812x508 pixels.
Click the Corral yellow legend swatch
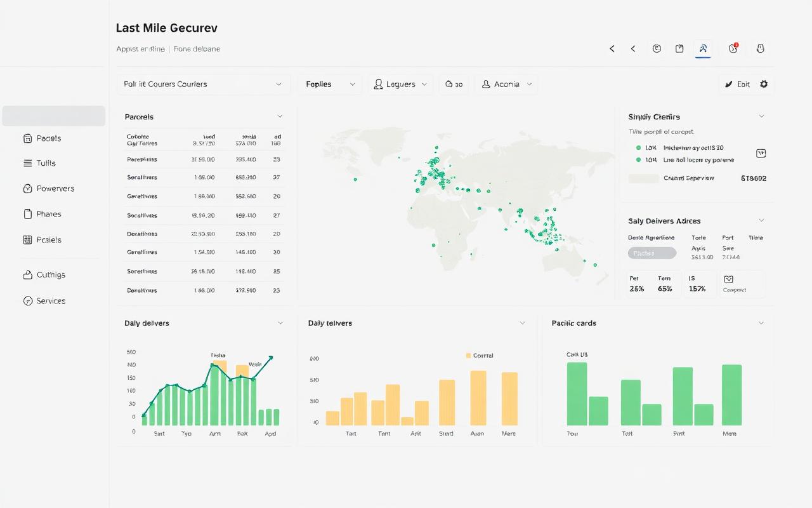468,356
